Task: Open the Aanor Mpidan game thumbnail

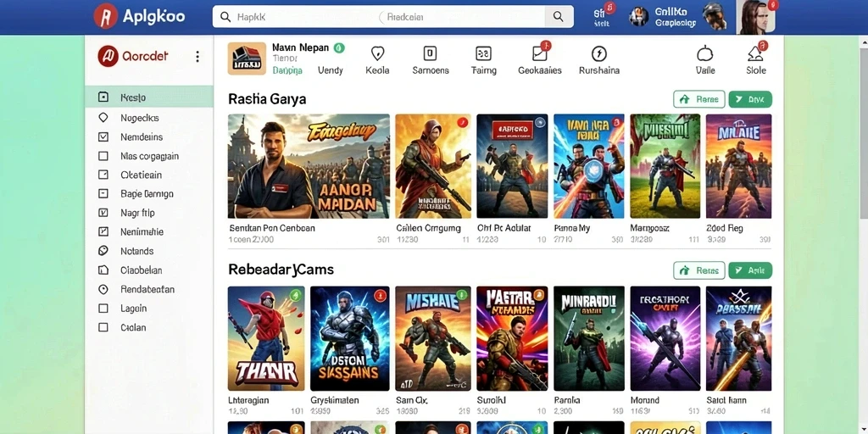Action: (309, 166)
